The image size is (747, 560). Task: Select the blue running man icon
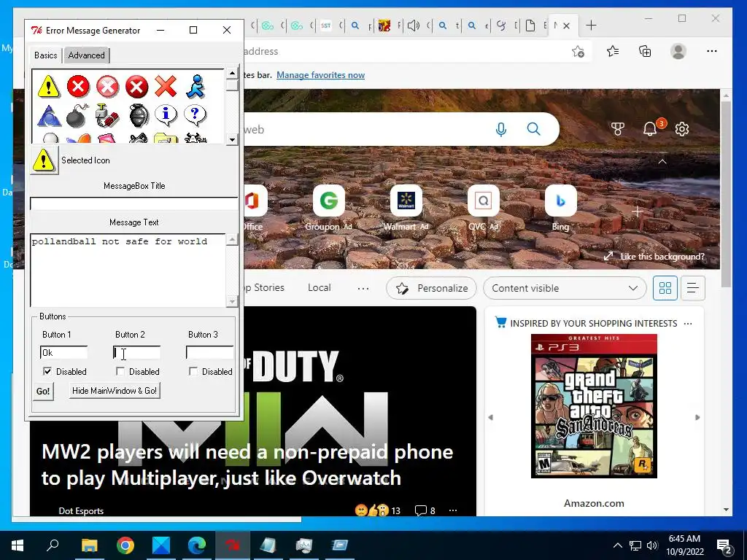point(196,87)
